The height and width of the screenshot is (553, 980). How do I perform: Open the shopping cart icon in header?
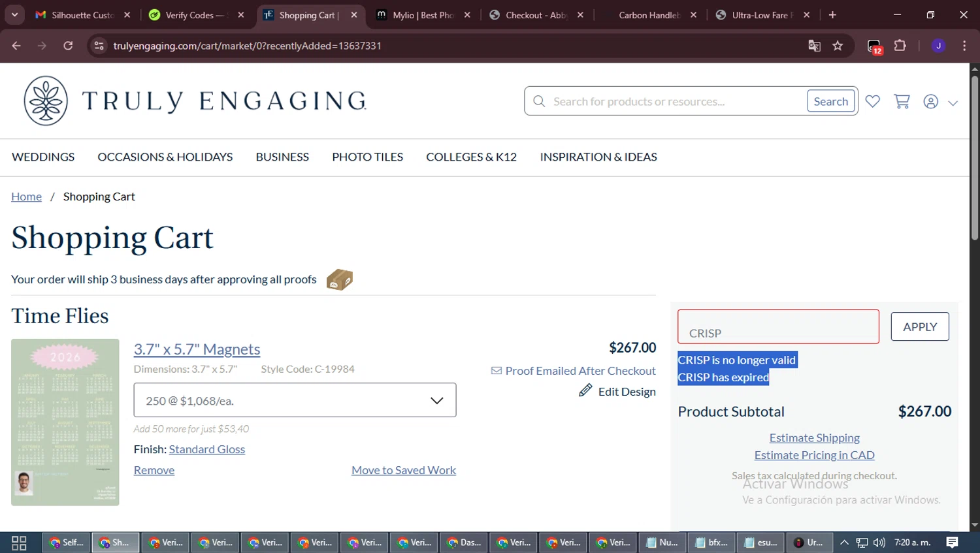coord(902,101)
